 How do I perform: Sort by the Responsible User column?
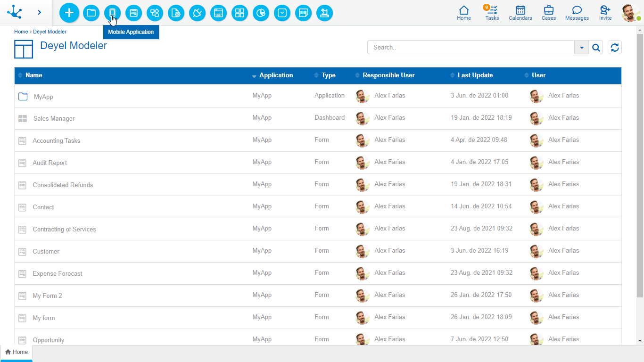tap(388, 75)
